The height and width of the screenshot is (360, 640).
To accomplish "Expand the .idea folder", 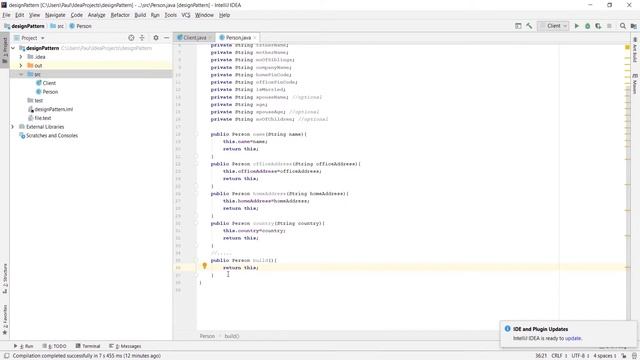I will click(21, 57).
